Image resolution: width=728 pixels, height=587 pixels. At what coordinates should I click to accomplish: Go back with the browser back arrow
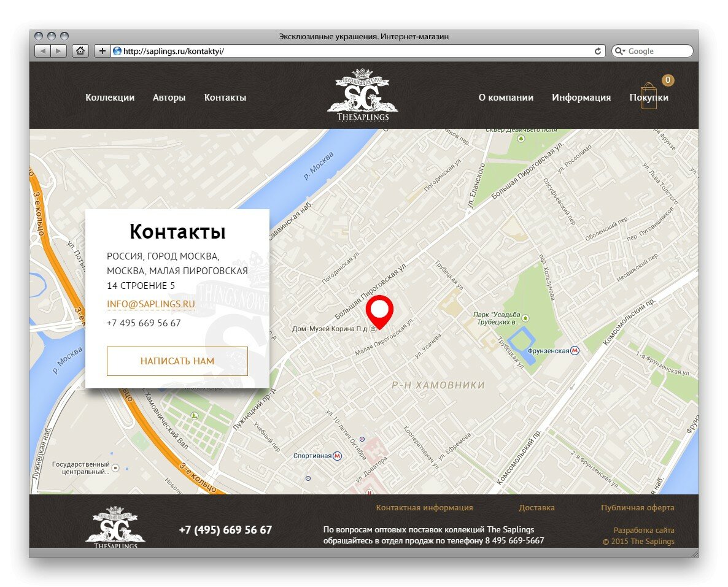point(43,51)
